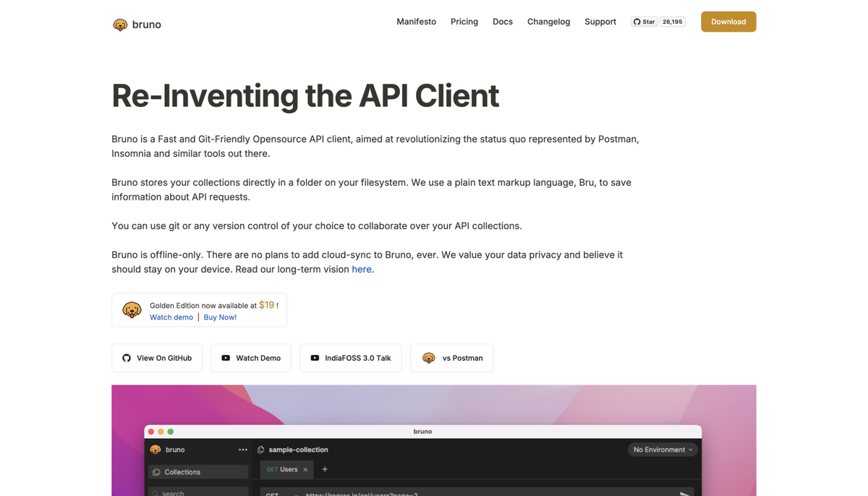The width and height of the screenshot is (868, 496).
Task: Click the golden Download button
Action: pyautogui.click(x=728, y=22)
